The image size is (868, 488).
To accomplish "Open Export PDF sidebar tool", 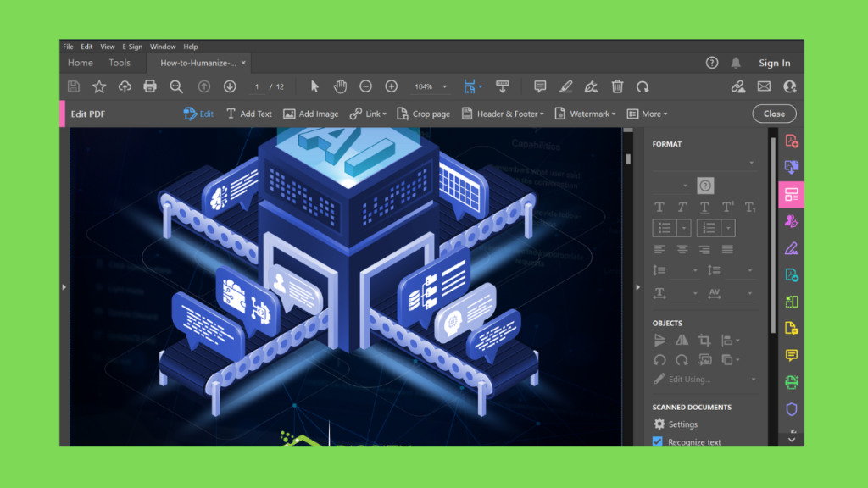I will click(x=792, y=167).
